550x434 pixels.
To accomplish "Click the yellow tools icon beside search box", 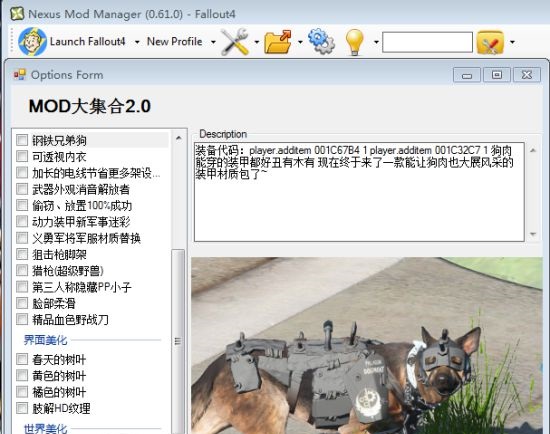I will 490,42.
